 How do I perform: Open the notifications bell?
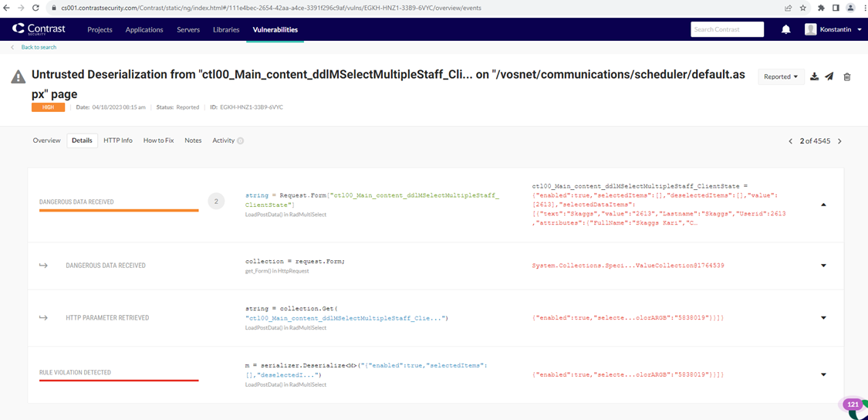785,30
